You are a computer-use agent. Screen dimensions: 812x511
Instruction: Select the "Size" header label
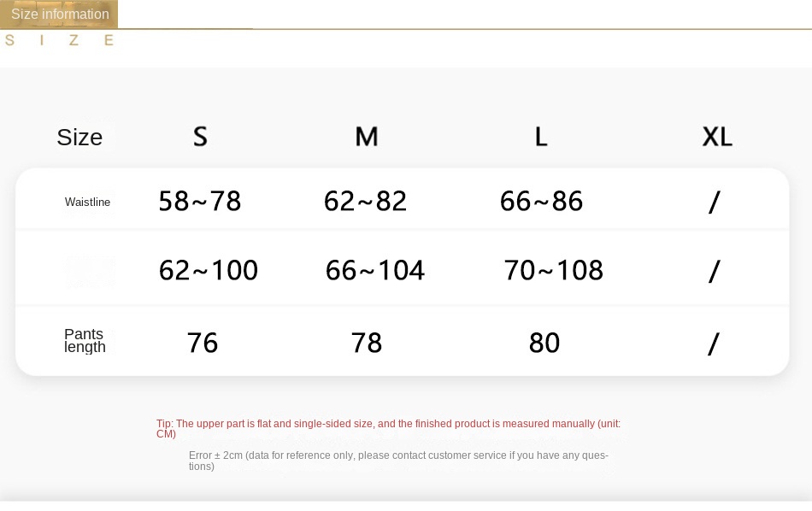click(79, 138)
